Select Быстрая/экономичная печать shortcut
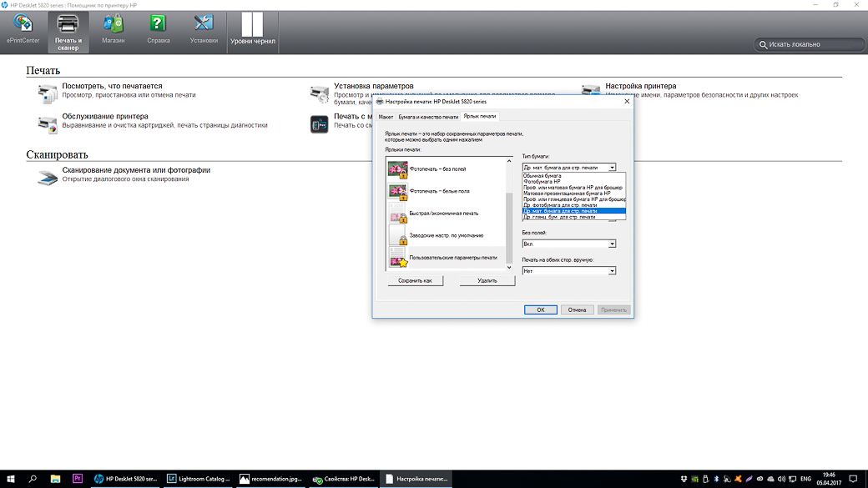The image size is (868, 488). [x=446, y=213]
